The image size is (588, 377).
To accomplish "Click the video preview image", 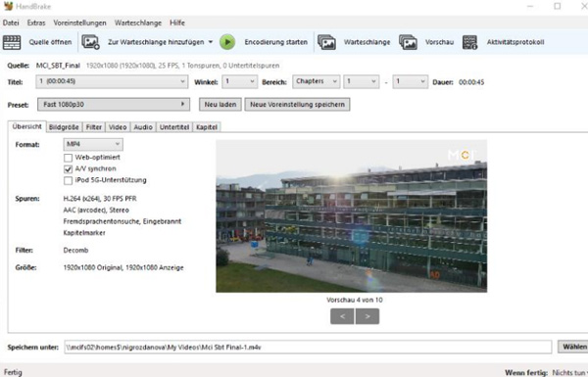I will click(352, 216).
